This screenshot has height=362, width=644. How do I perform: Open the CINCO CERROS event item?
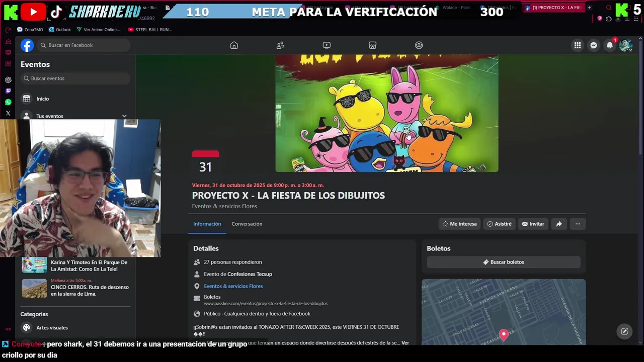point(75,288)
